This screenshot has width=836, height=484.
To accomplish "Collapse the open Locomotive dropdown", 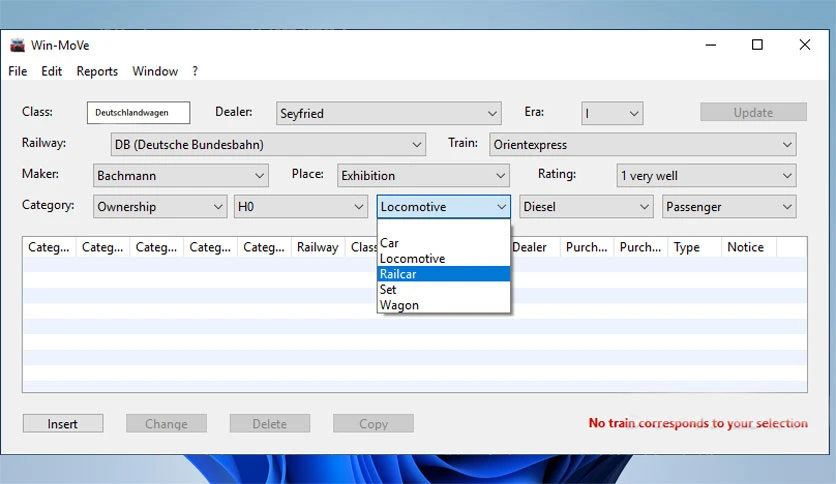I will tap(444, 206).
